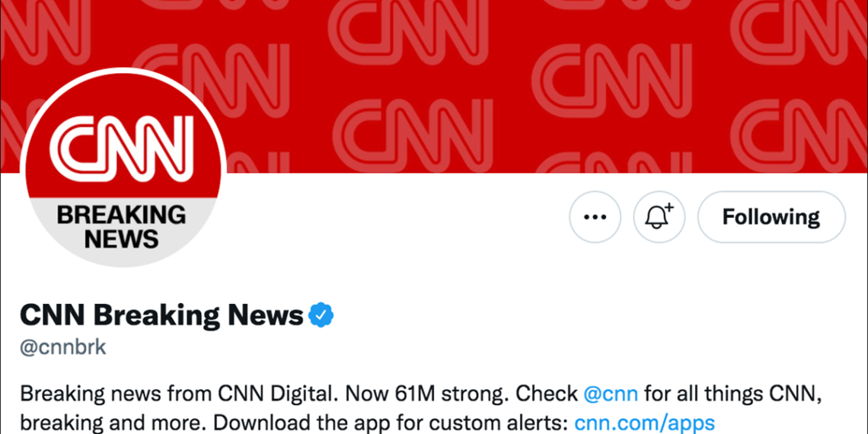
Task: Select the @cnnbrk handle text
Action: pyautogui.click(x=62, y=348)
